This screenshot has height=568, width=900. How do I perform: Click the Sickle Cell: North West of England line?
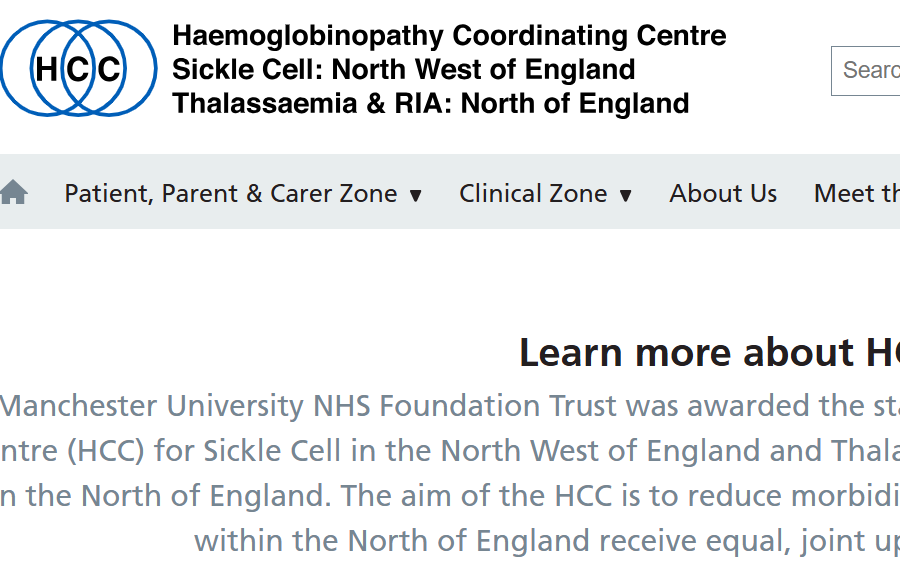[x=404, y=69]
